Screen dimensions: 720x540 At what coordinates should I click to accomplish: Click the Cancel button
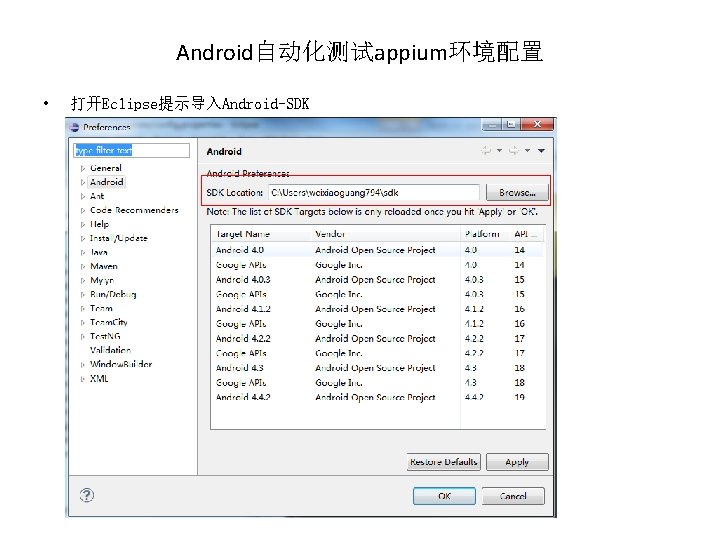coord(513,496)
